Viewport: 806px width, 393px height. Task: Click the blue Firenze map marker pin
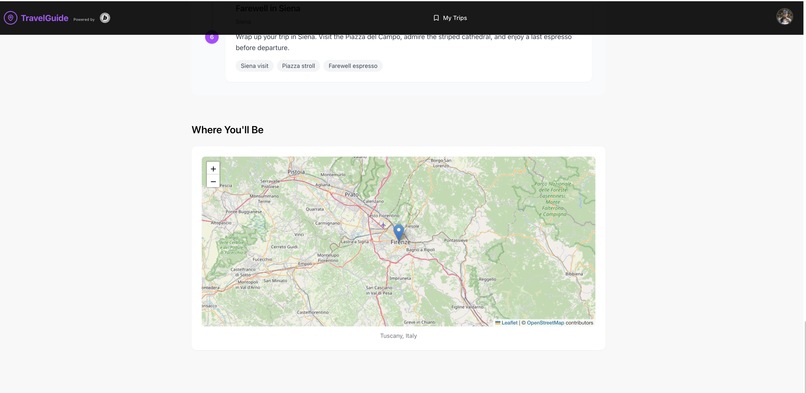(x=398, y=232)
